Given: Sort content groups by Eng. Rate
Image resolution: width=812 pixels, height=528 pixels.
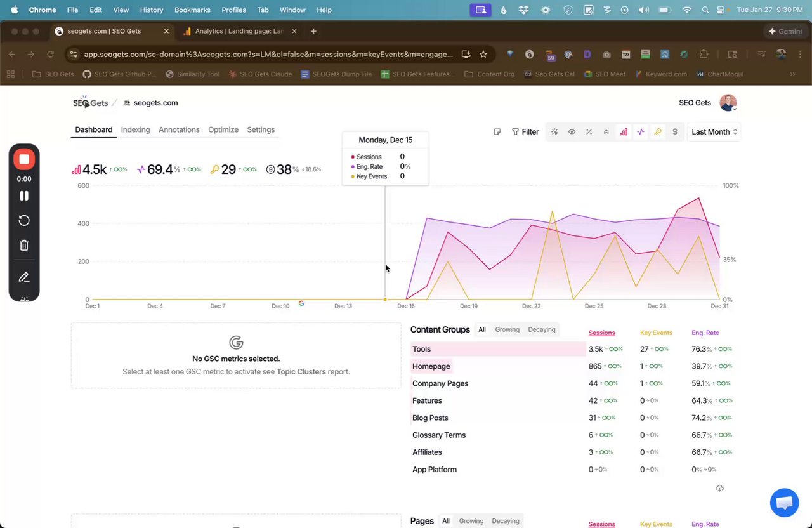Looking at the screenshot, I should coord(705,333).
